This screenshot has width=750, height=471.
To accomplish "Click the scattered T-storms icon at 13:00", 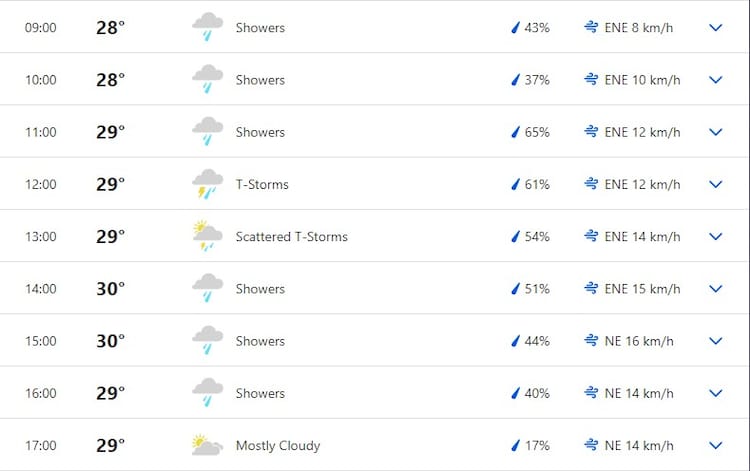I will 207,236.
